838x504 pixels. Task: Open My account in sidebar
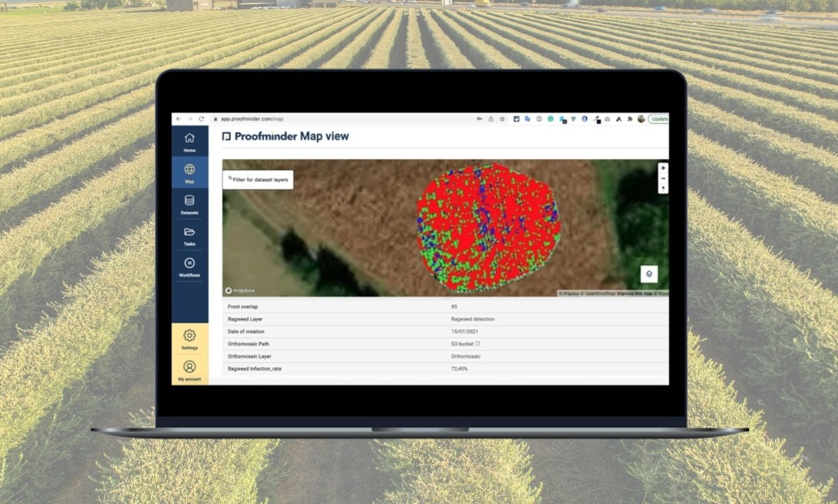click(189, 370)
